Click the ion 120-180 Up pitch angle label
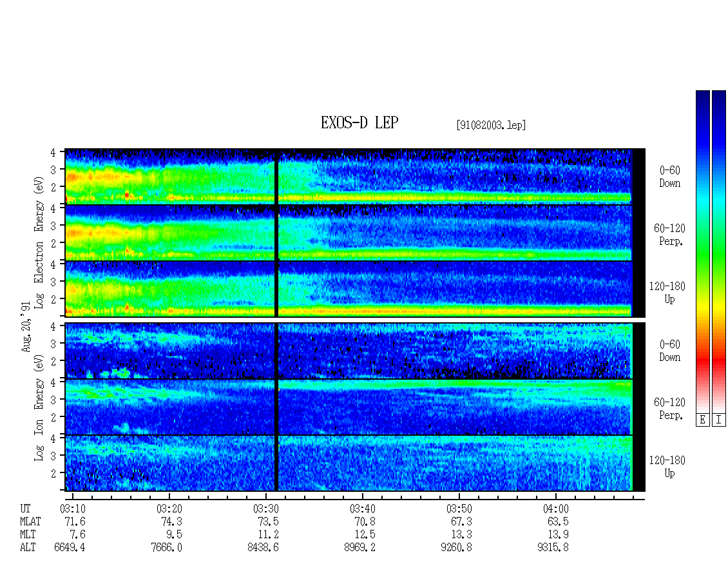This screenshot has width=728, height=564. click(x=667, y=467)
